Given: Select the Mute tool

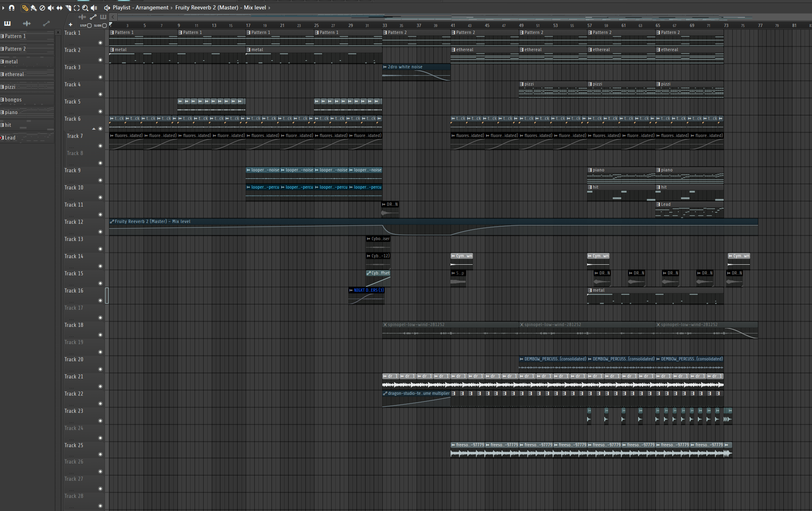Looking at the screenshot, I should pyautogui.click(x=51, y=8).
